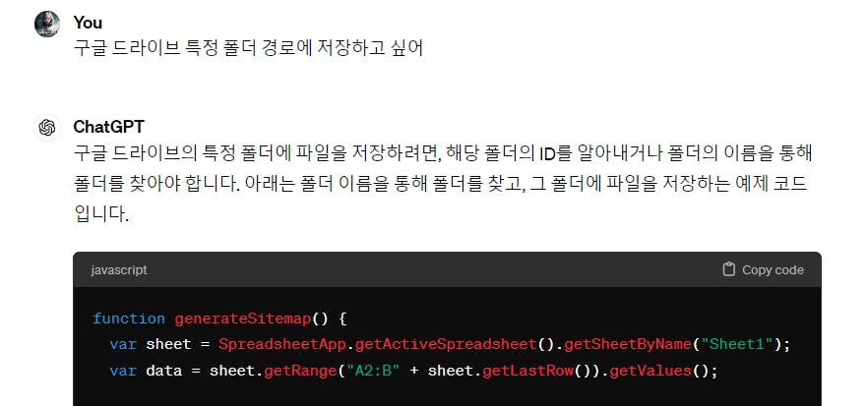Click the first response line starting 구글 드라이브의 특정 폴더에
This screenshot has height=406, width=868.
click(442, 152)
